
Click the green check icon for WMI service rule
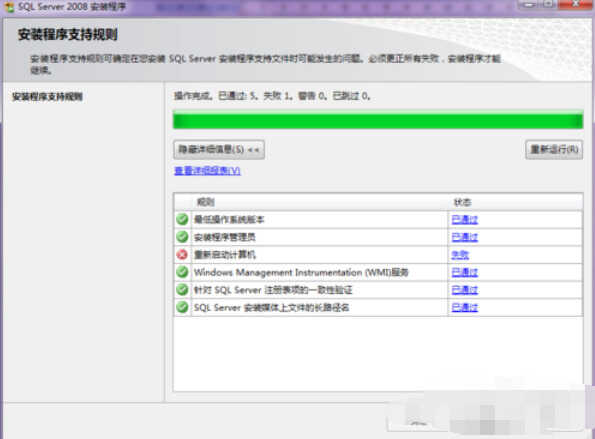tap(182, 272)
